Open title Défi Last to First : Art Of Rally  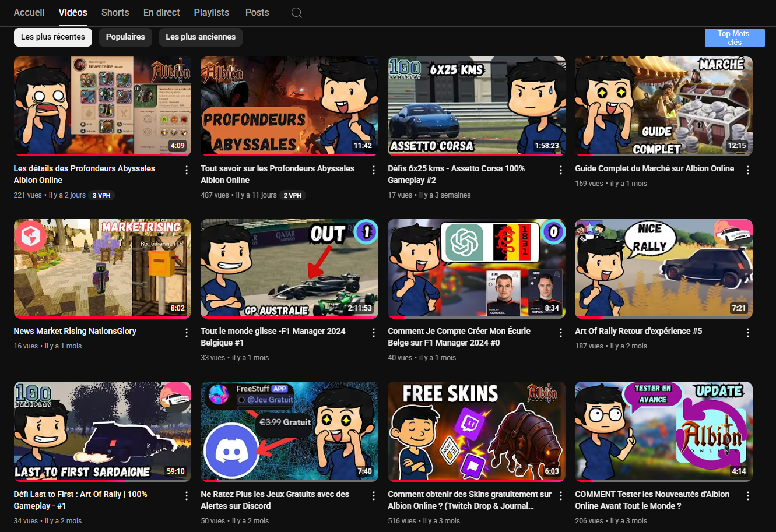pos(80,500)
